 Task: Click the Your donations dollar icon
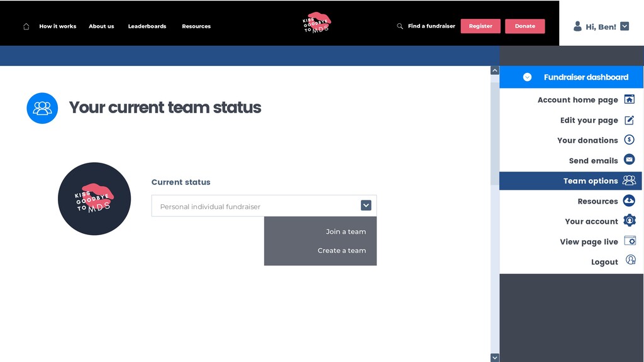coord(629,140)
